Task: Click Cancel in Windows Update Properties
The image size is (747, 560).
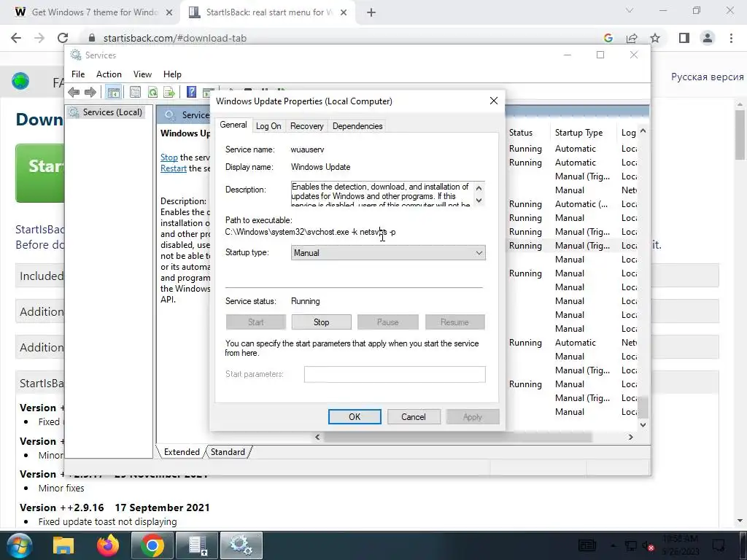Action: pos(414,416)
